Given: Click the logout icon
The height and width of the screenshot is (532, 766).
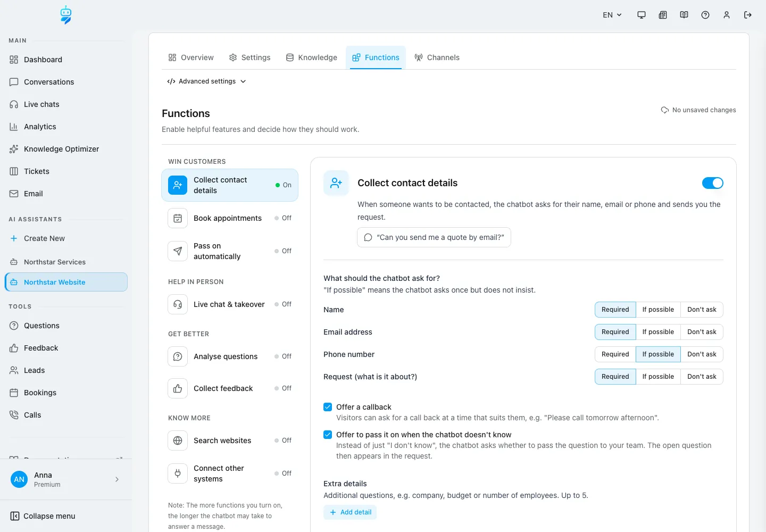Looking at the screenshot, I should [748, 15].
